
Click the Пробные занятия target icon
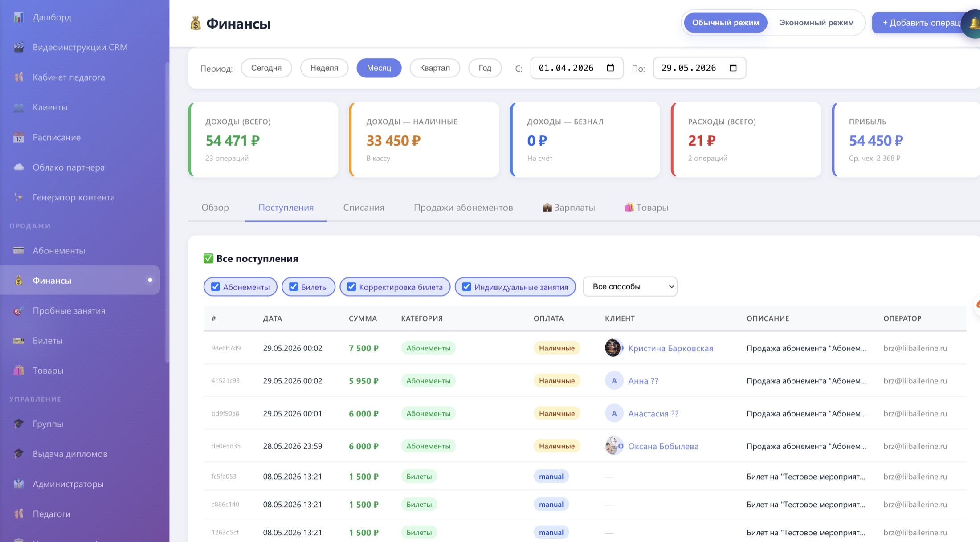point(18,311)
